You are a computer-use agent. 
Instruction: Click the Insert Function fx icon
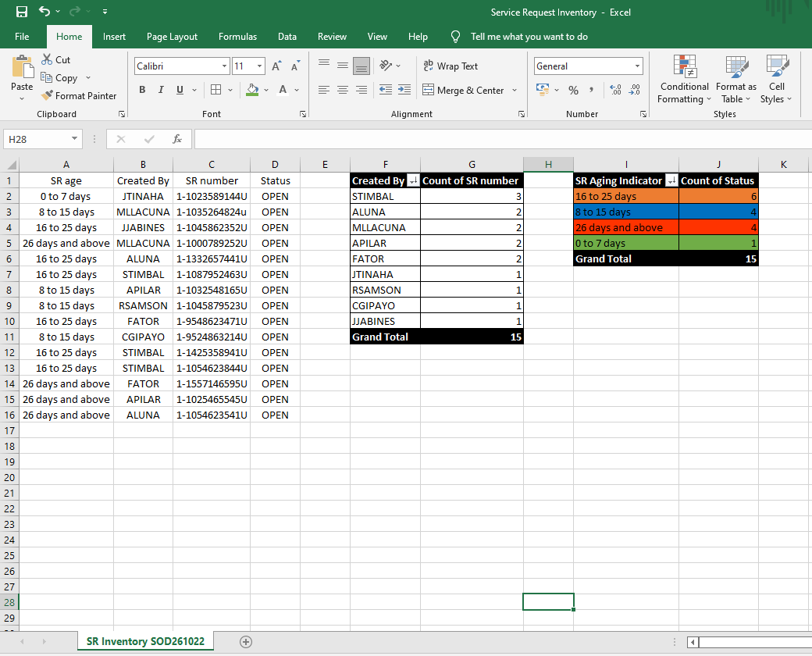click(177, 139)
